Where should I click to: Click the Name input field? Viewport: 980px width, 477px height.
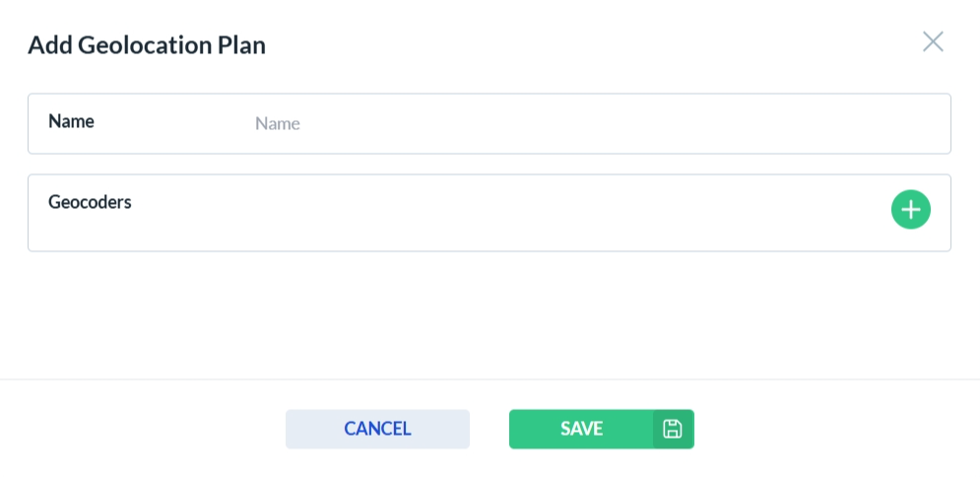coord(591,124)
